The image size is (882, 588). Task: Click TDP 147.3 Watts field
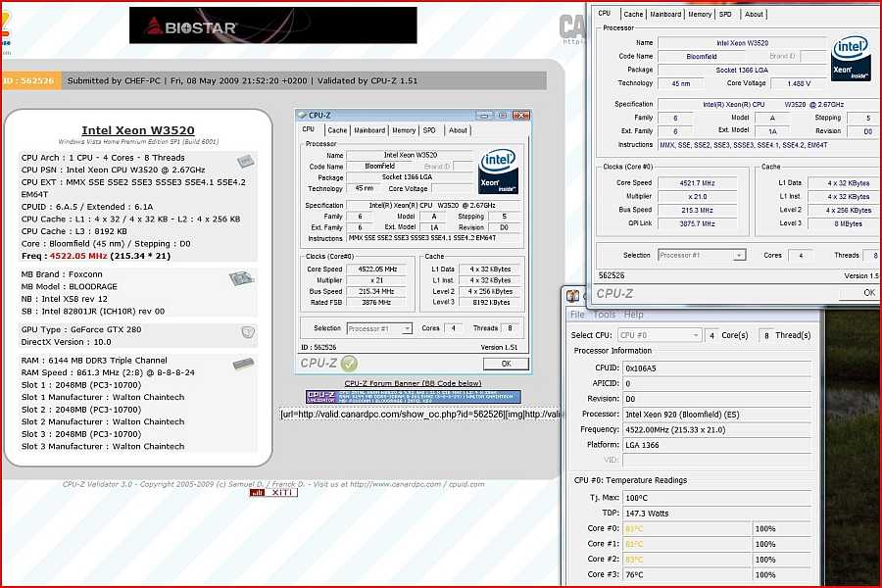click(716, 514)
